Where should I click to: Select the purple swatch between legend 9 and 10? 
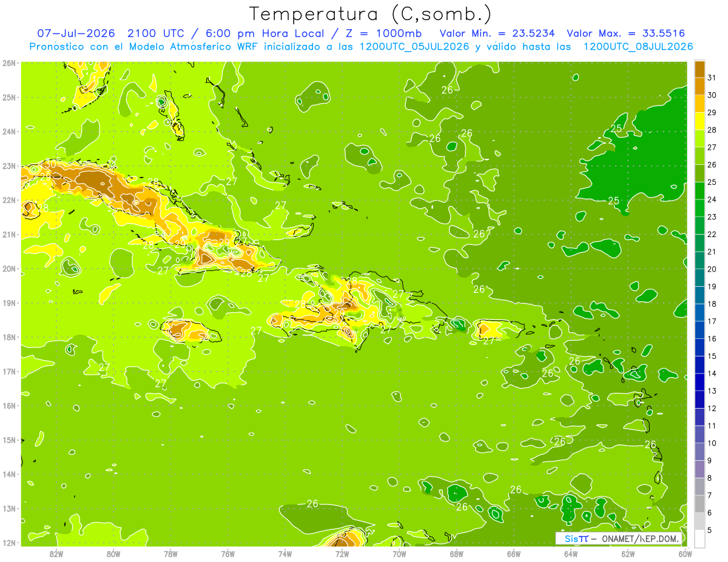(700, 452)
